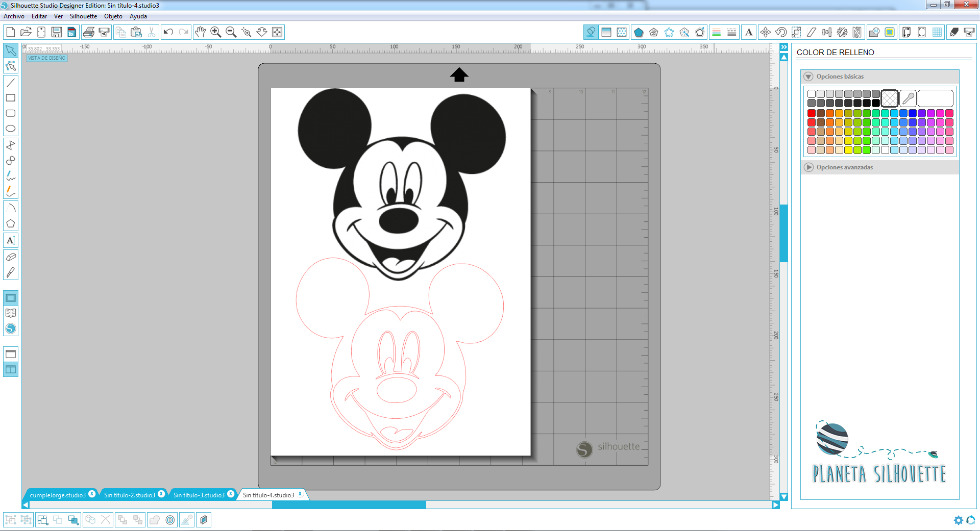
Task: Print the document
Action: pos(88,32)
